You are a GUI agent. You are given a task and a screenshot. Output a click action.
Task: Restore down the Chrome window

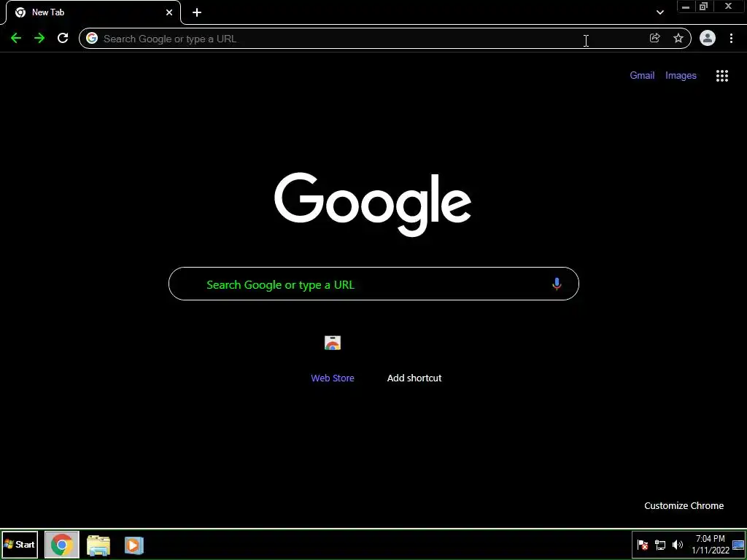pyautogui.click(x=704, y=7)
